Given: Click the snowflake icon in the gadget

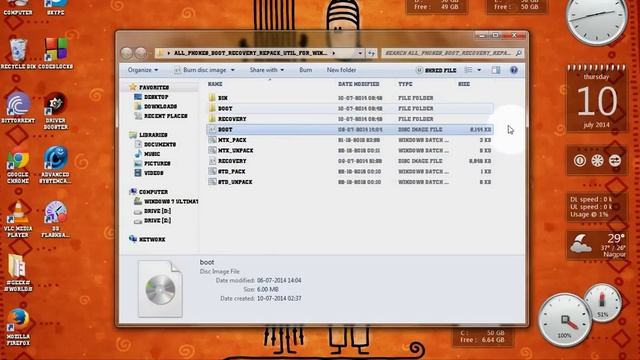Looking at the screenshot, I should (x=597, y=160).
